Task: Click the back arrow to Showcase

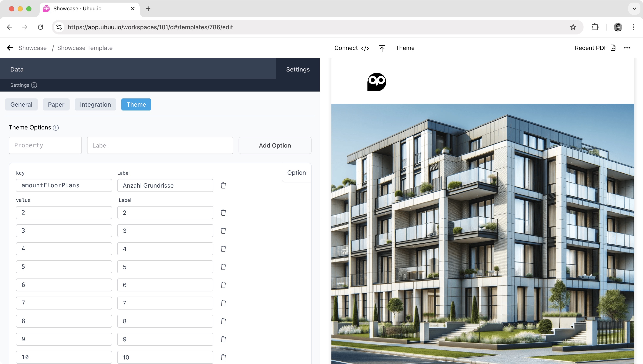Action: [x=10, y=48]
